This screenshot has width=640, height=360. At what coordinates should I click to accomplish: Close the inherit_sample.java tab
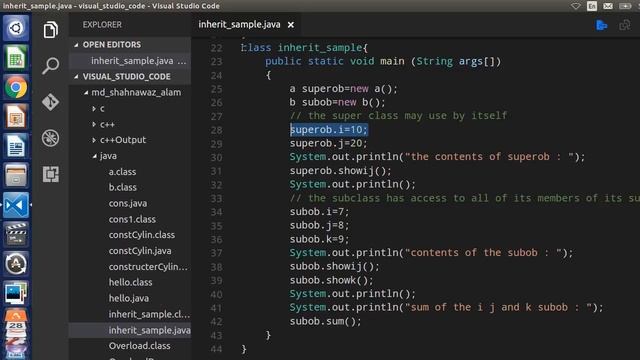291,25
